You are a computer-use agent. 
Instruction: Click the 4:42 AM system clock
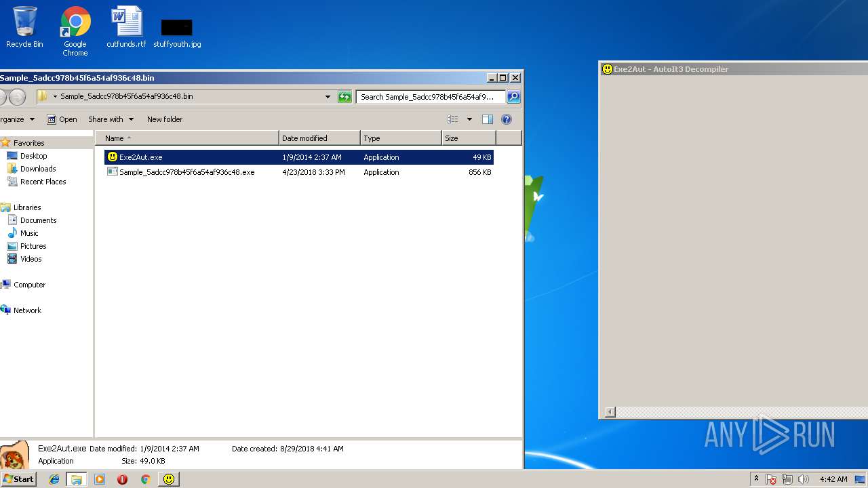click(833, 479)
